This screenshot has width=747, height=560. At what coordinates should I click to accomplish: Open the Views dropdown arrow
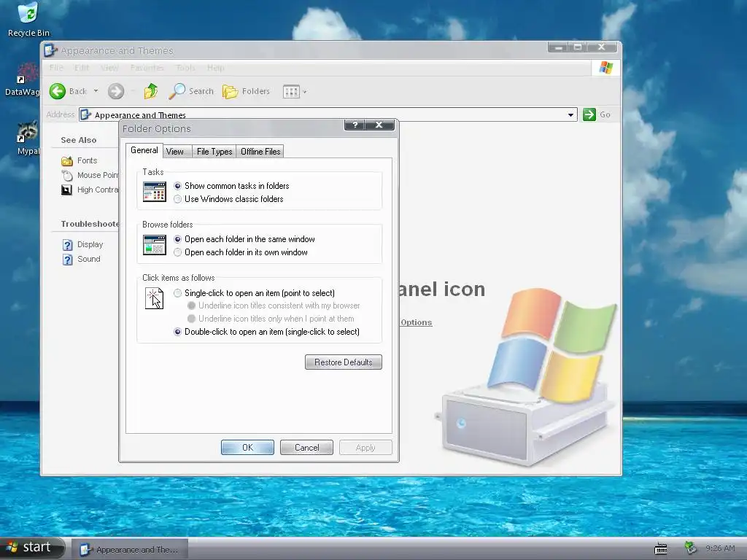point(305,91)
